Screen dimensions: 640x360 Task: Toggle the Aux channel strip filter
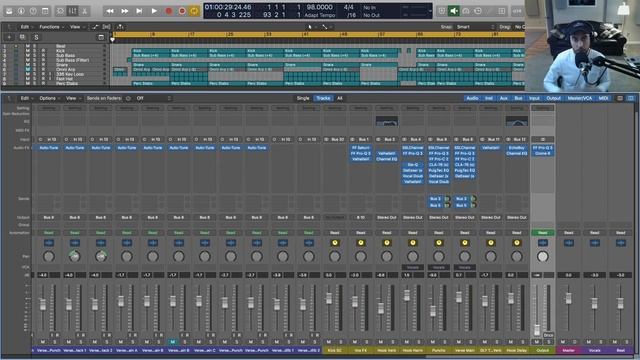pyautogui.click(x=504, y=98)
